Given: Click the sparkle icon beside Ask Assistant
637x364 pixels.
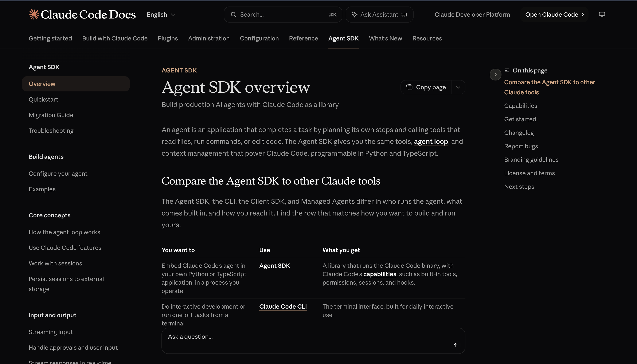Looking at the screenshot, I should point(354,15).
